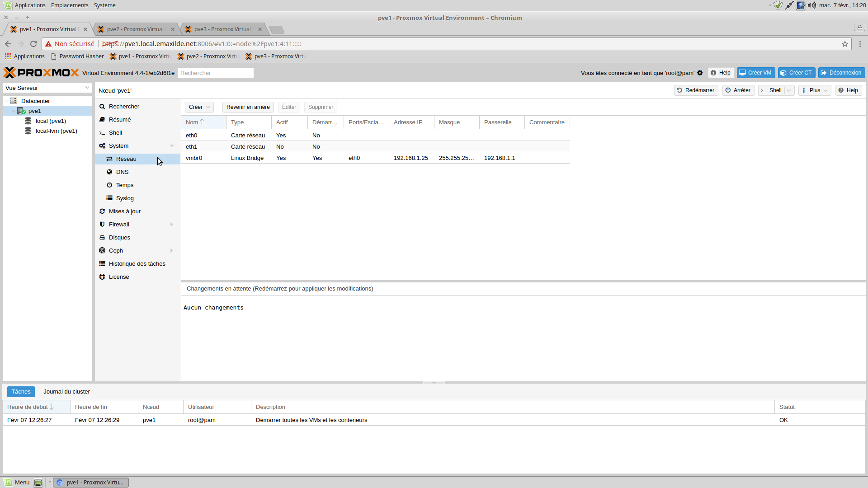The image size is (868, 488).
Task: Collapse the Datacenter tree node
Action: coord(6,101)
